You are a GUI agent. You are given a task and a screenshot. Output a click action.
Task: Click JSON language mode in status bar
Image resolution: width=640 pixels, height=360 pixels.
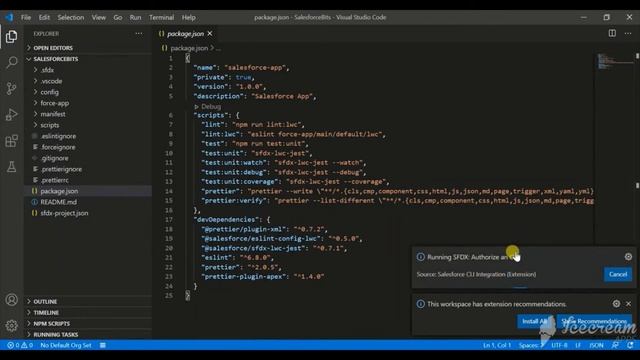[x=596, y=345]
